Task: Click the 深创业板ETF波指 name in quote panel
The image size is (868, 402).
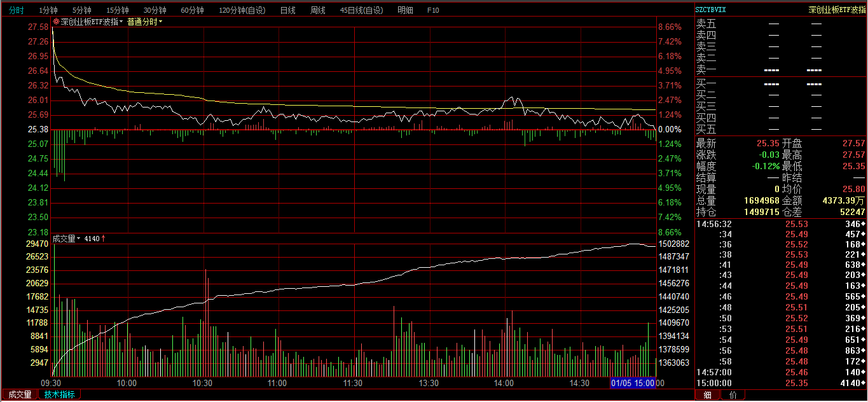Action: coord(837,10)
